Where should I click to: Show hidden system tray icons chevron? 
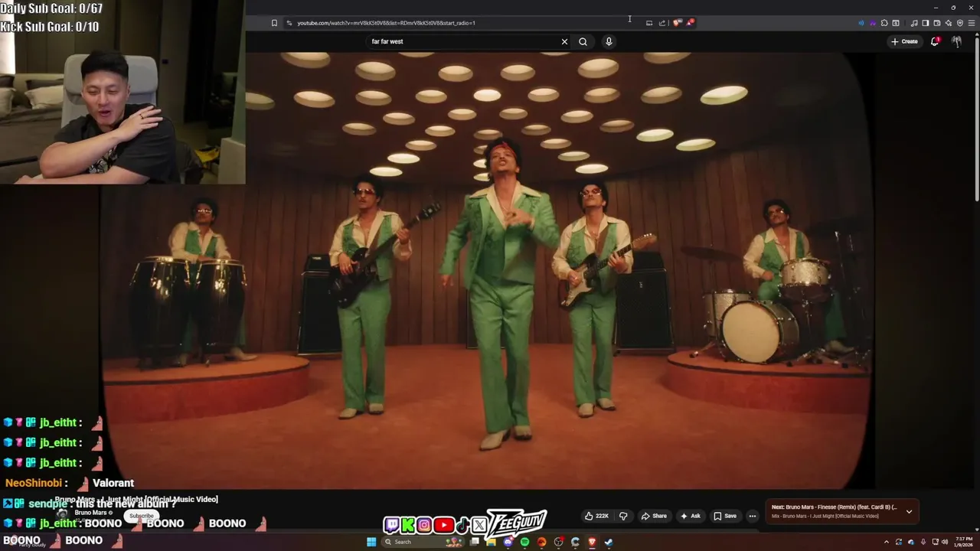pos(887,542)
